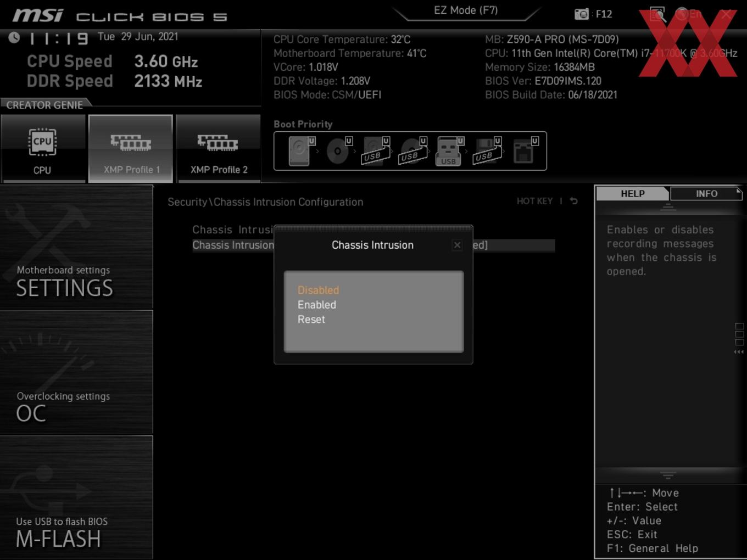747x560 pixels.
Task: Click the highlighted Chassis Intrusion setting row
Action: coord(374,245)
